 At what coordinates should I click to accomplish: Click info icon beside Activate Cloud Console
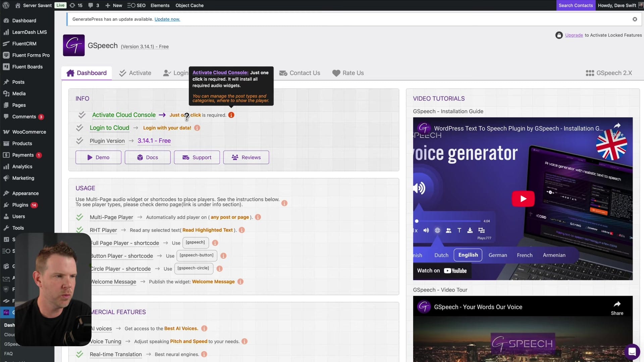[231, 115]
